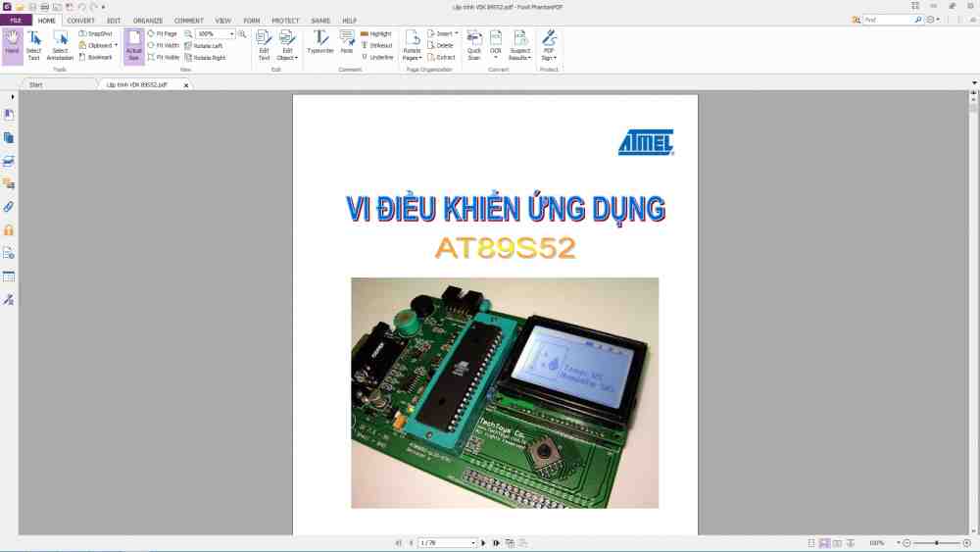This screenshot has height=552, width=980.
Task: Open the ribbon zoom percentage dropdown
Action: coord(232,33)
